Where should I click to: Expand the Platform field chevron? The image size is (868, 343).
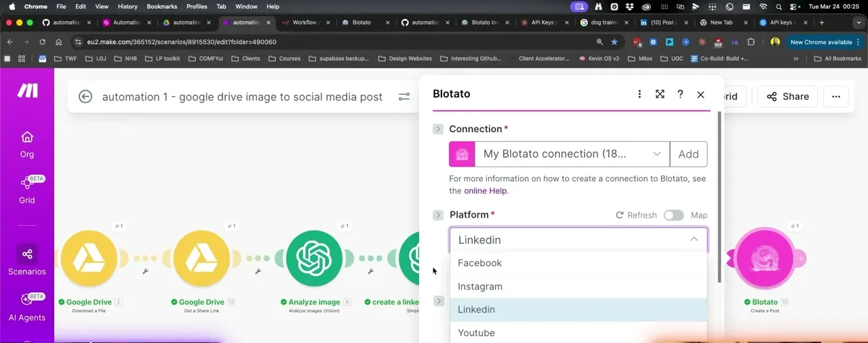(438, 215)
